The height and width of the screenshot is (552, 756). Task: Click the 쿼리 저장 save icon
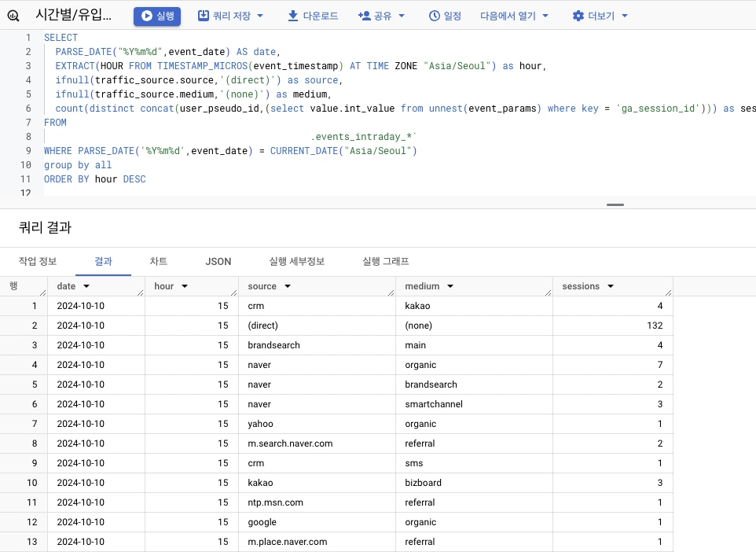click(204, 16)
